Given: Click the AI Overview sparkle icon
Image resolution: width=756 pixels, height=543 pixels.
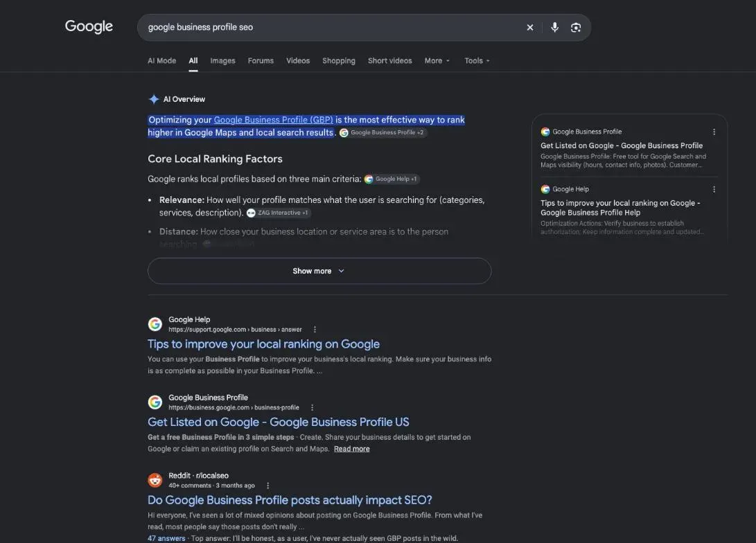Looking at the screenshot, I should (154, 99).
